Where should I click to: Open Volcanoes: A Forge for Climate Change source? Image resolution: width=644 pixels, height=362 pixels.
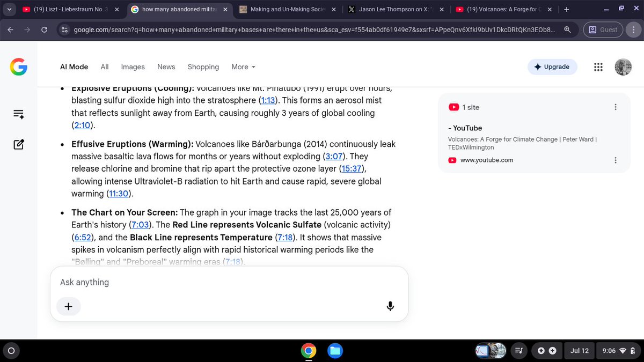pyautogui.click(x=522, y=143)
